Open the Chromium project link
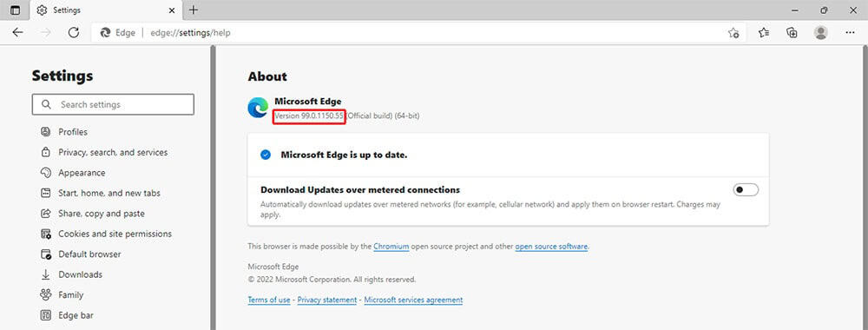Viewport: 868px width, 330px height. (x=391, y=247)
